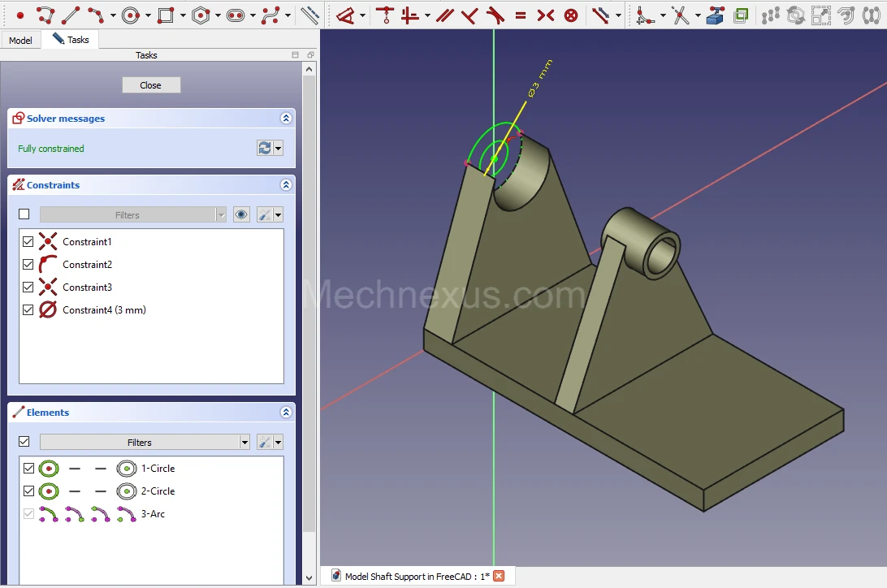Image resolution: width=887 pixels, height=588 pixels.
Task: Uncheck the Constraint1 checkbox
Action: pos(28,242)
